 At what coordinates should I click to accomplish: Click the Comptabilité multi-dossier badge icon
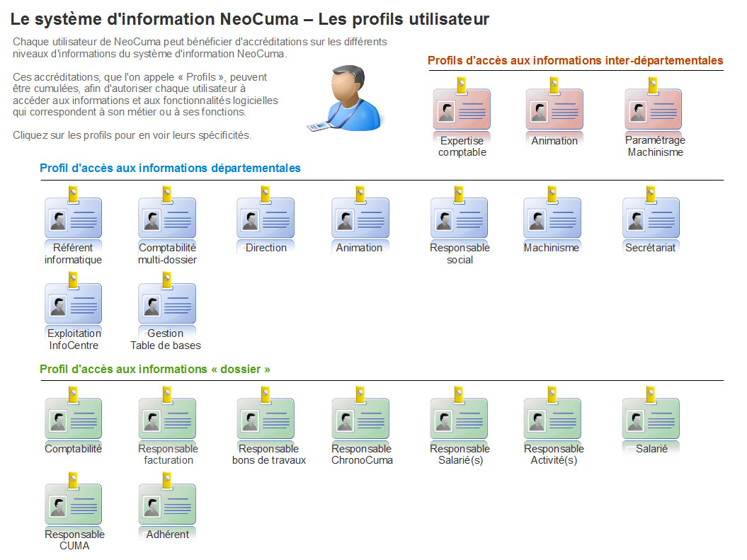(x=167, y=217)
